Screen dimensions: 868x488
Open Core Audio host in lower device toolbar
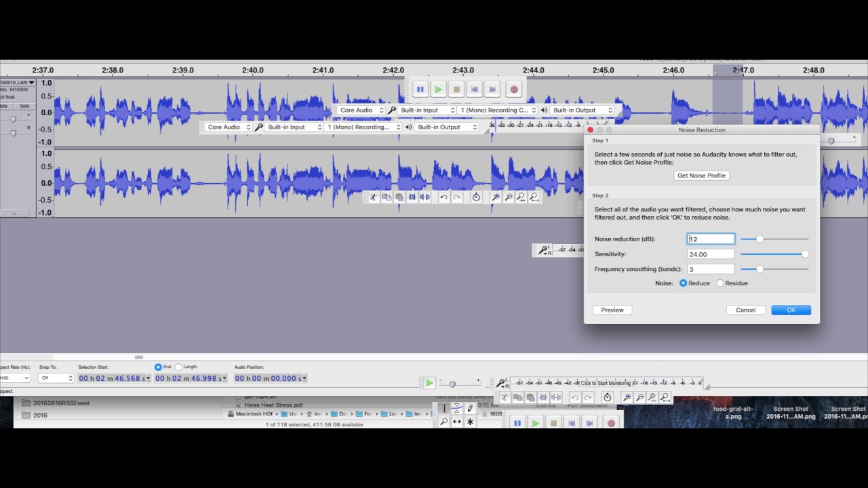click(x=229, y=127)
